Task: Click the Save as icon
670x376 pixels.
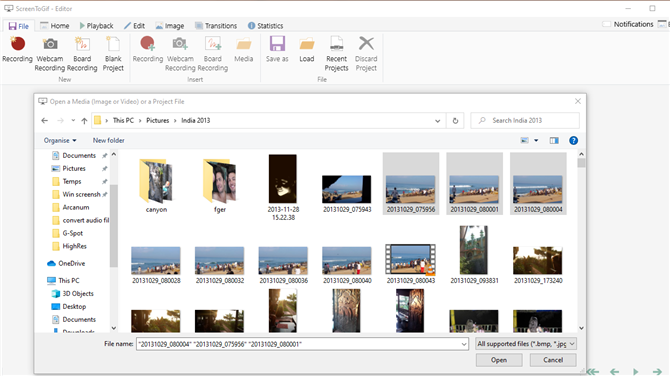Action: pos(277,50)
